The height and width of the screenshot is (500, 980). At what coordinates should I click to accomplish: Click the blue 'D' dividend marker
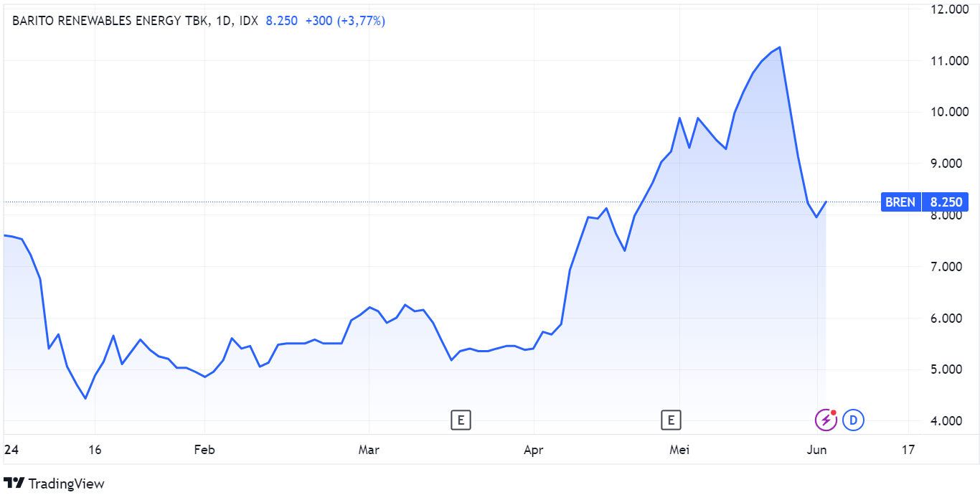point(853,420)
